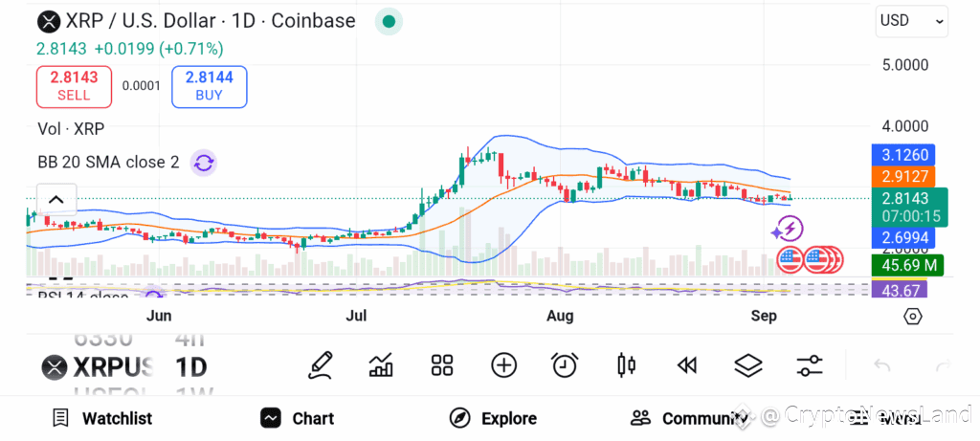Click the 2.8144 BUY button

pos(210,86)
